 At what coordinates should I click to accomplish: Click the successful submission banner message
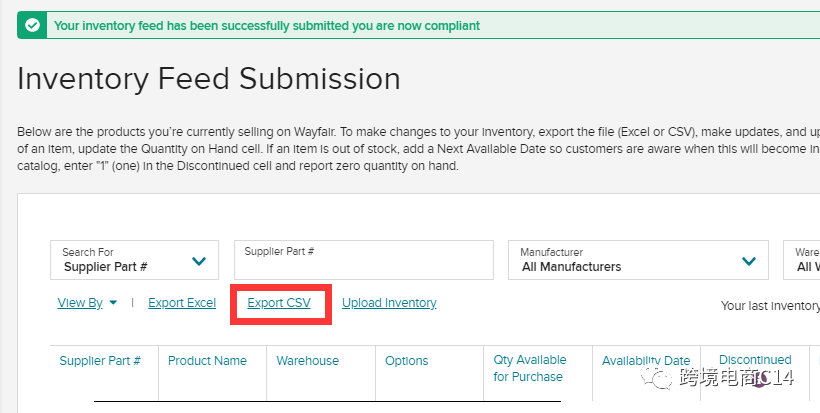pyautogui.click(x=267, y=25)
